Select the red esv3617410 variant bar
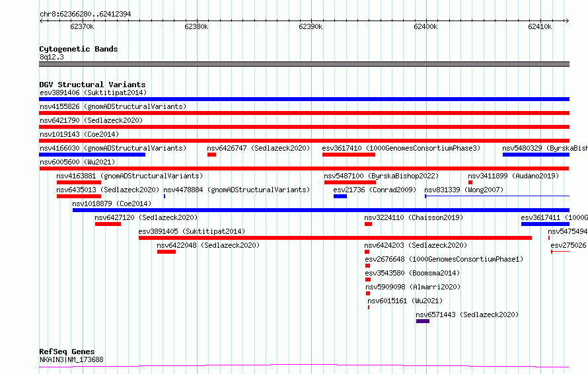588x374 pixels. [349, 155]
